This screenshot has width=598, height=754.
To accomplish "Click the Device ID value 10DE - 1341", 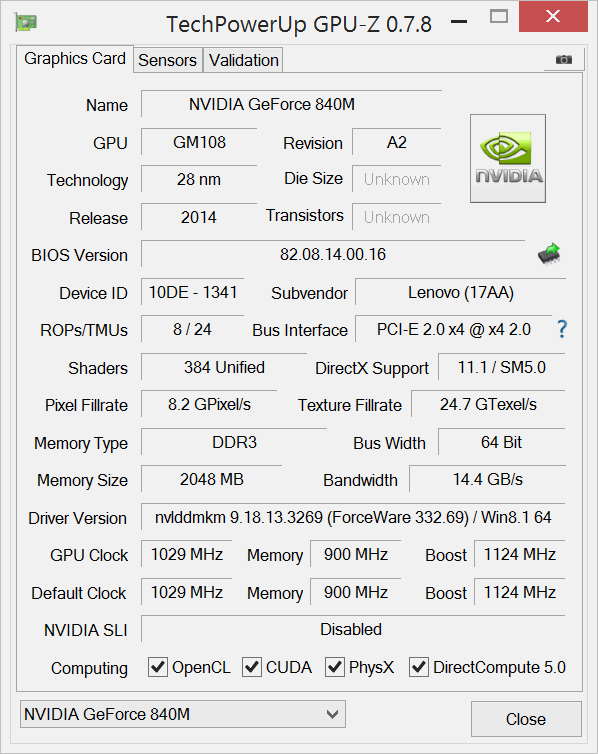I will click(193, 292).
